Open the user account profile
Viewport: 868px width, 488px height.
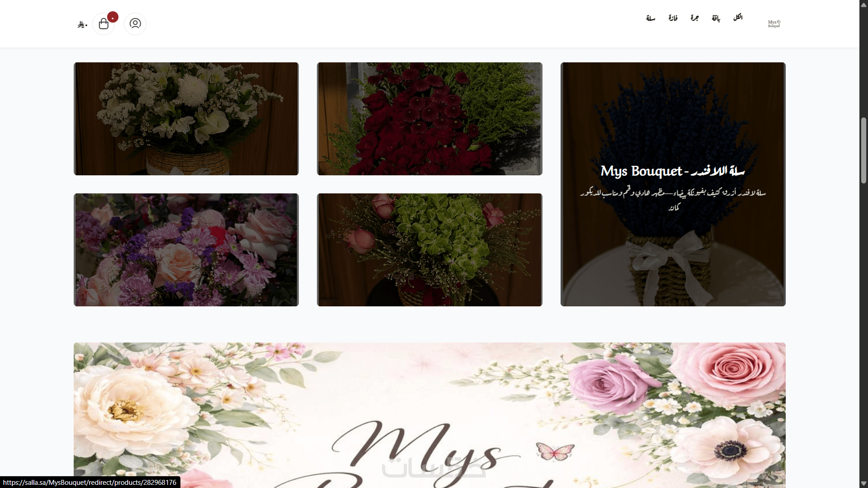click(x=135, y=23)
